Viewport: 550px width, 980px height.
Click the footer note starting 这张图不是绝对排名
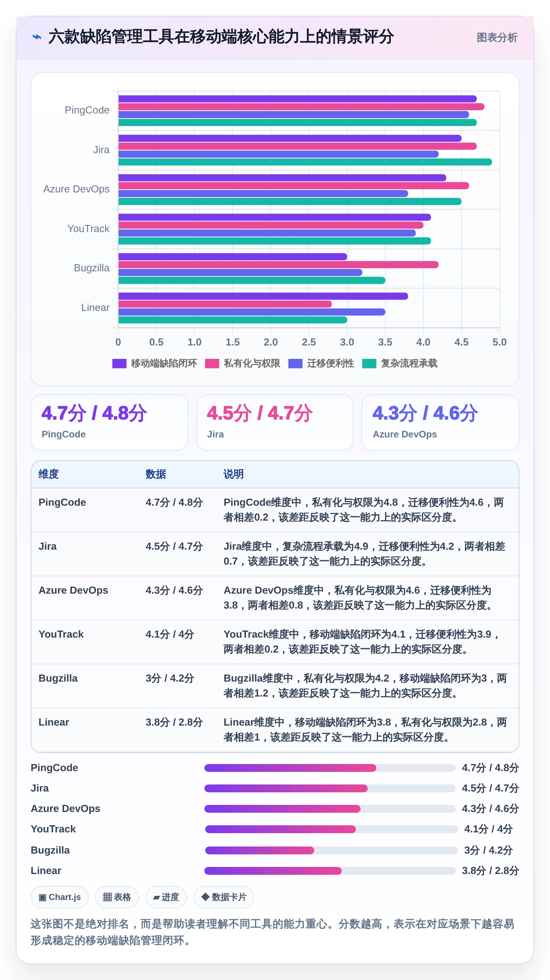coord(273,932)
